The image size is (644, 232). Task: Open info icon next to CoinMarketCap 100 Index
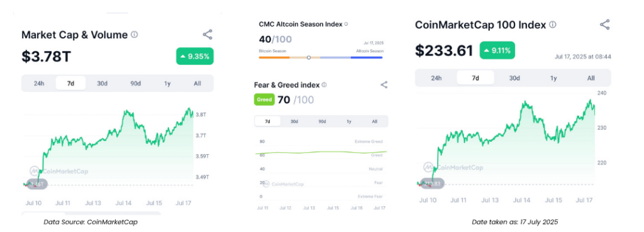point(552,25)
